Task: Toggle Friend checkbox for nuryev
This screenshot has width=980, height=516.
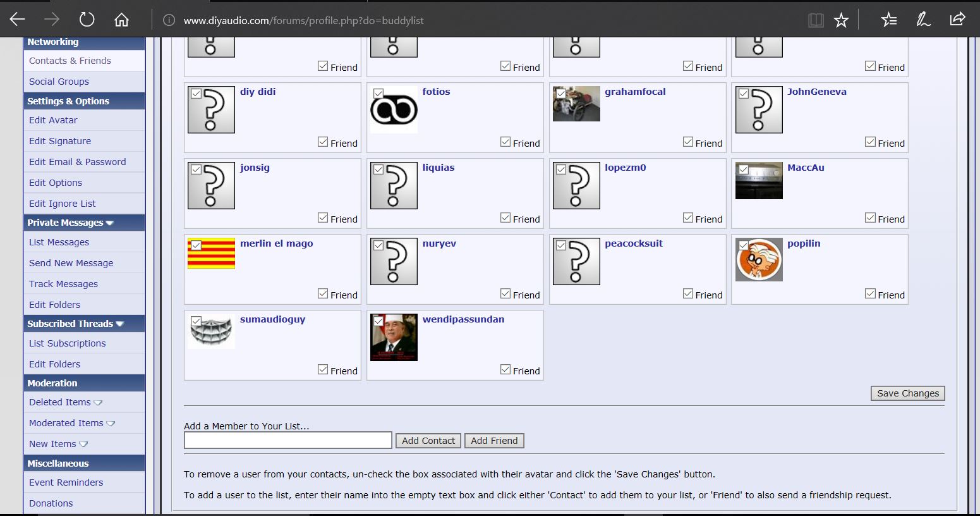Action: point(505,294)
